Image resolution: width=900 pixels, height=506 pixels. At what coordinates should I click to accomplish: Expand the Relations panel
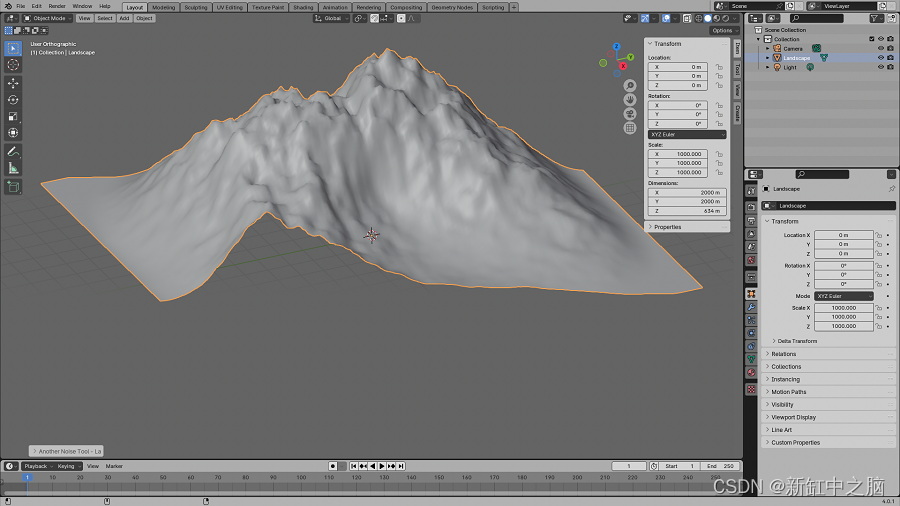click(784, 354)
